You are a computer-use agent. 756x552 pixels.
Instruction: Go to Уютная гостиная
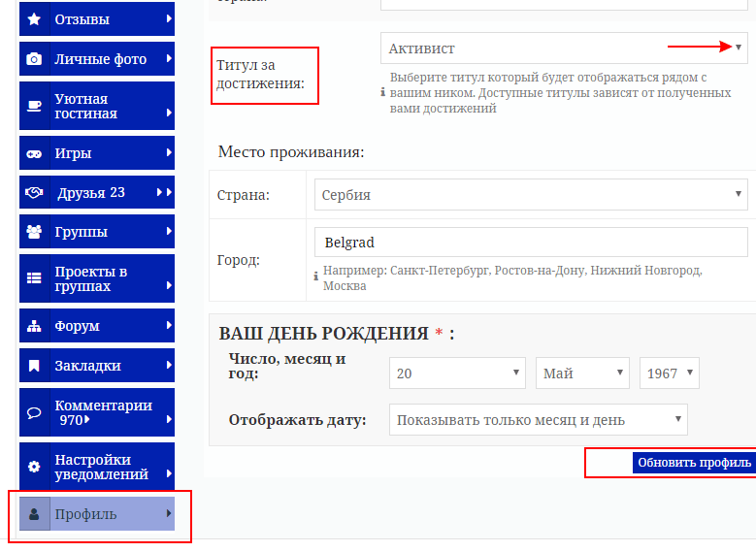click(97, 106)
